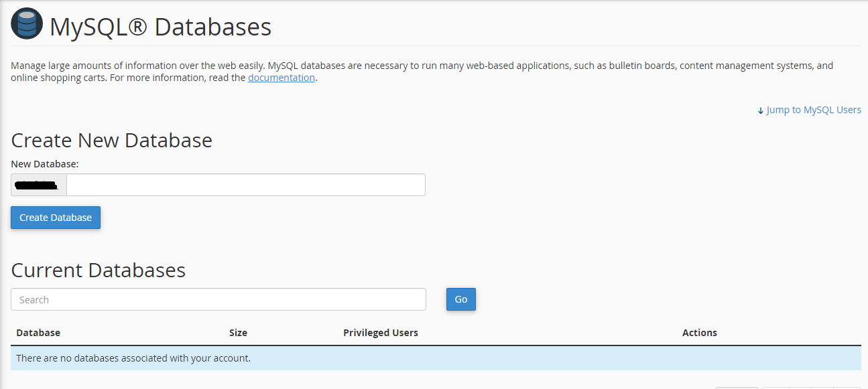Sort by the Database column header
This screenshot has height=389, width=868.
click(38, 333)
